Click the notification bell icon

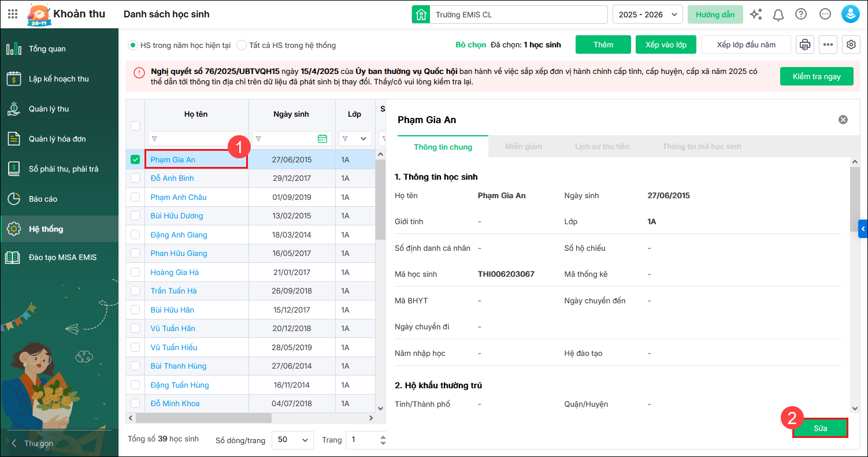pyautogui.click(x=778, y=14)
